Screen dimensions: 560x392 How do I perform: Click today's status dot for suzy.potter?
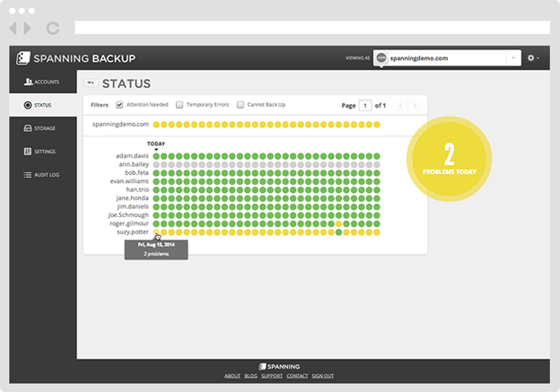tap(156, 232)
